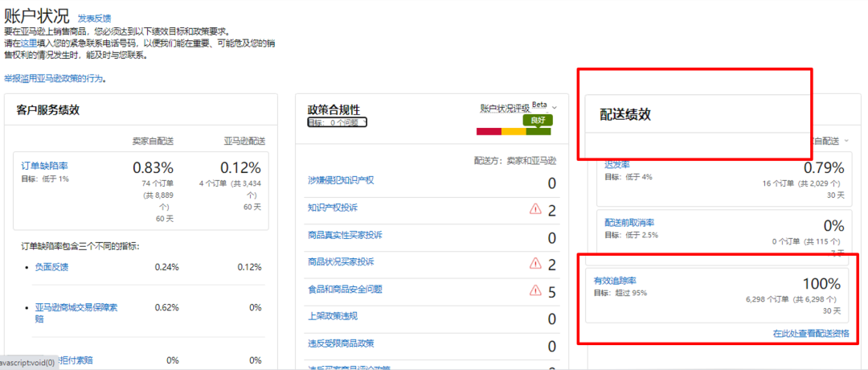Click the 配送方：卖家和亚马逊 label
The image size is (868, 370).
pyautogui.click(x=515, y=161)
